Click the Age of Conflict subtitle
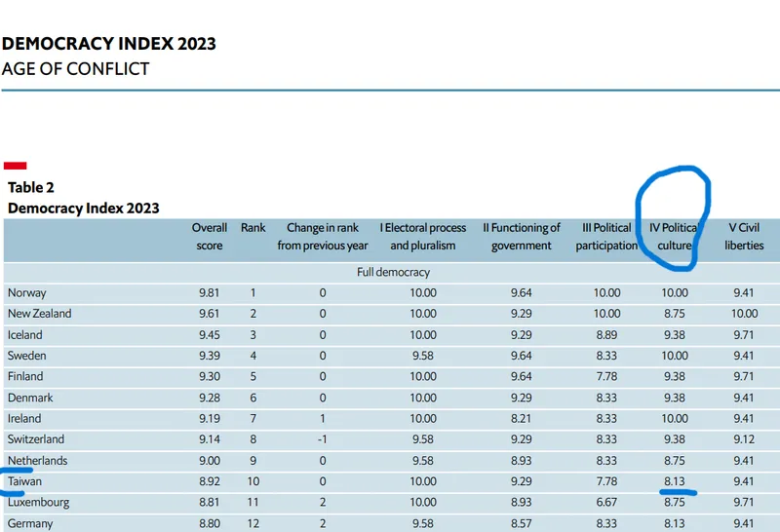 coord(75,68)
